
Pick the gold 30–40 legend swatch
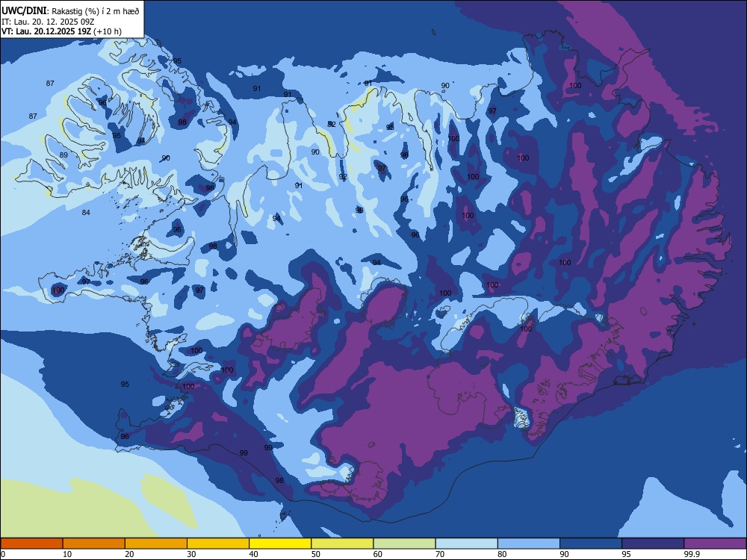(x=218, y=544)
